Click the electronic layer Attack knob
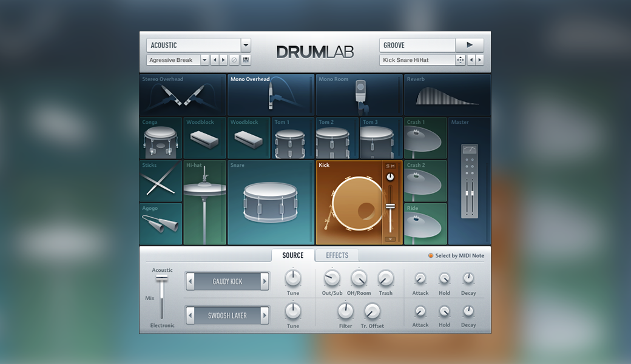This screenshot has width=631, height=364. point(420,311)
